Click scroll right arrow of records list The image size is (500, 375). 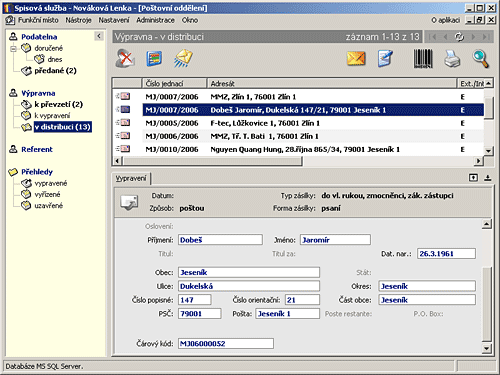(x=479, y=161)
